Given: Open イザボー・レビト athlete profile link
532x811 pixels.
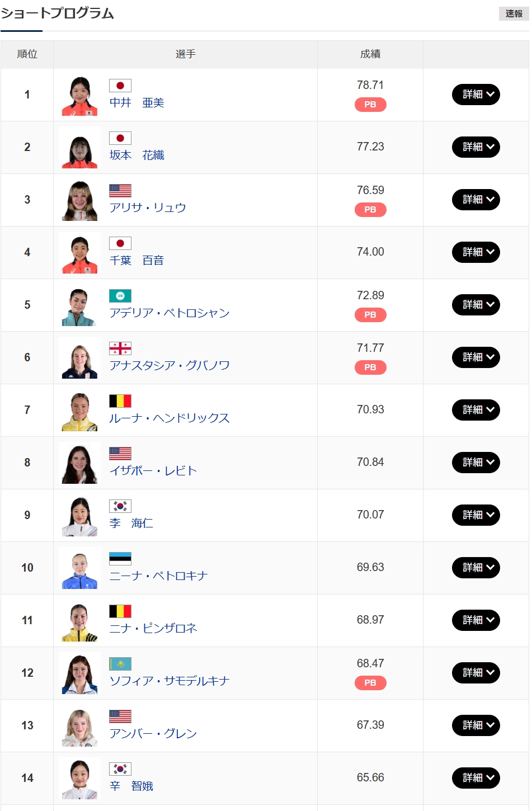Looking at the screenshot, I should tap(153, 471).
